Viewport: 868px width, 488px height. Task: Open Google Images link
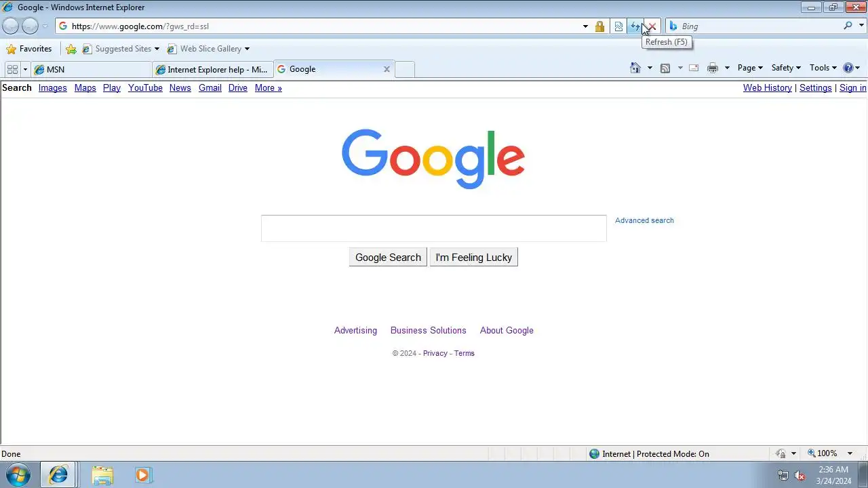tap(52, 88)
